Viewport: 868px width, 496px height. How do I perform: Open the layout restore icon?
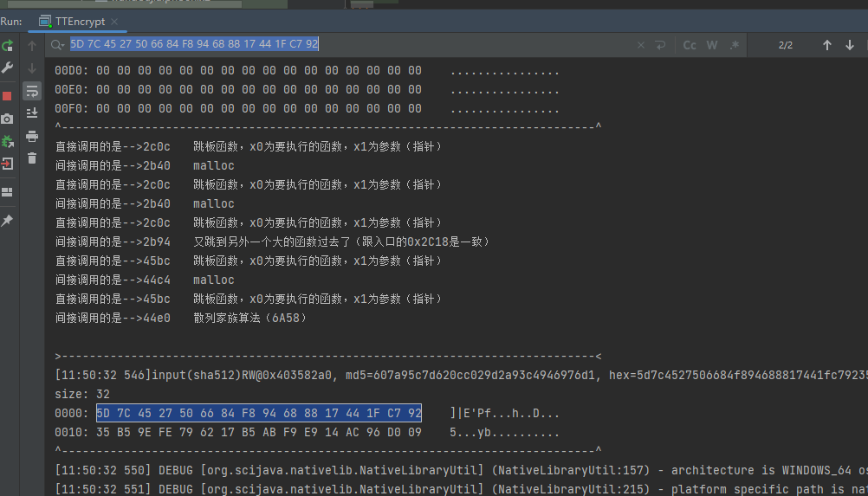click(7, 192)
